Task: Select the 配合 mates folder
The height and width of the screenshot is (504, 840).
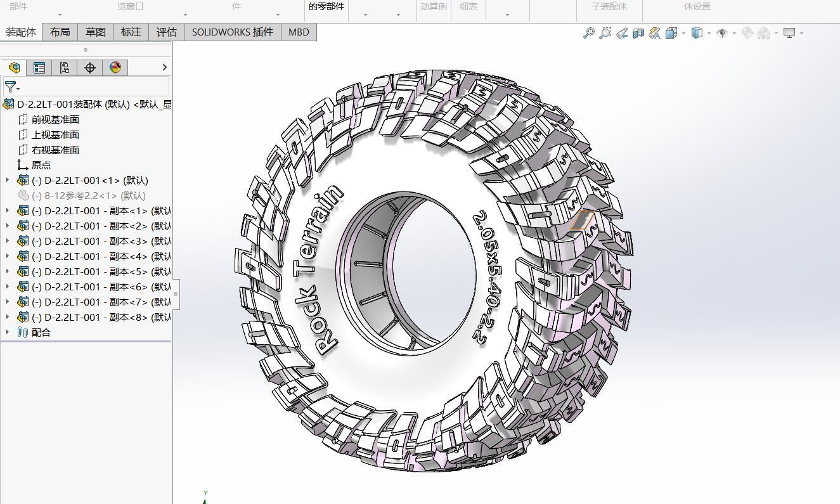Action: point(41,332)
